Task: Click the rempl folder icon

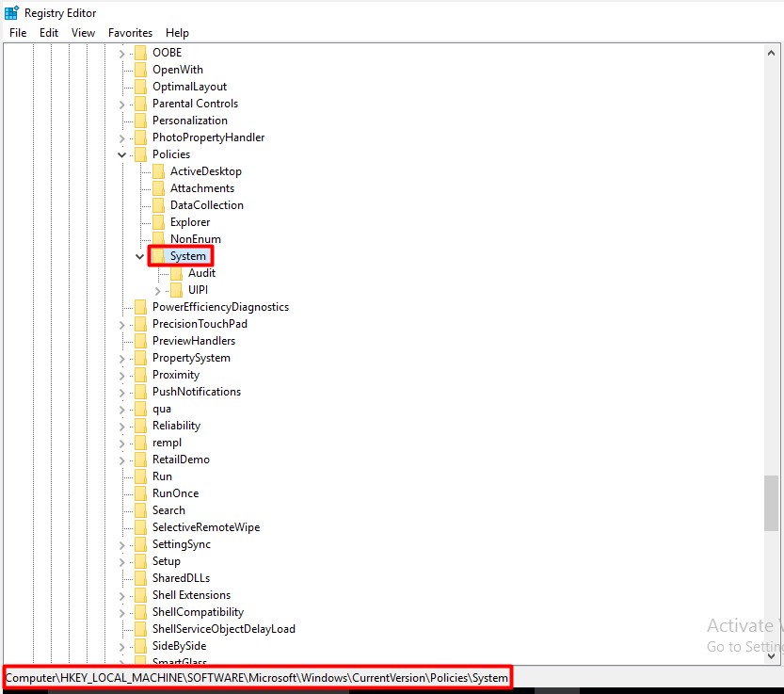Action: point(141,443)
